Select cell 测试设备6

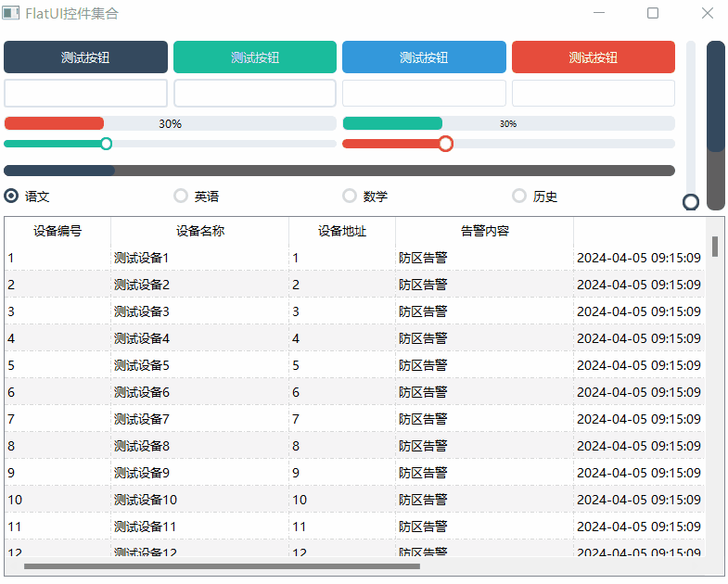(x=199, y=392)
